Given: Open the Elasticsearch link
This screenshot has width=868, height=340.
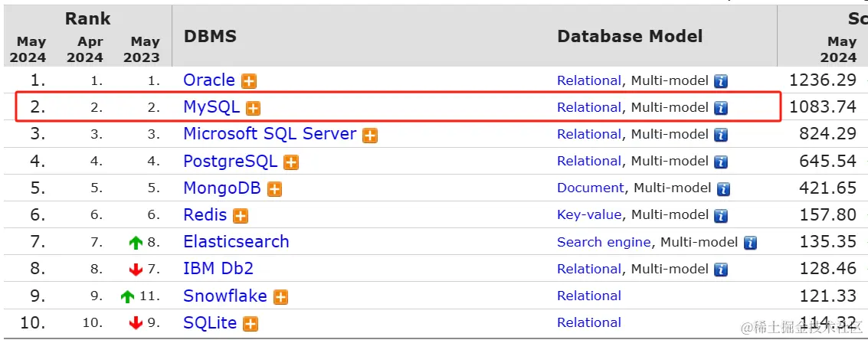Looking at the screenshot, I should tap(237, 242).
